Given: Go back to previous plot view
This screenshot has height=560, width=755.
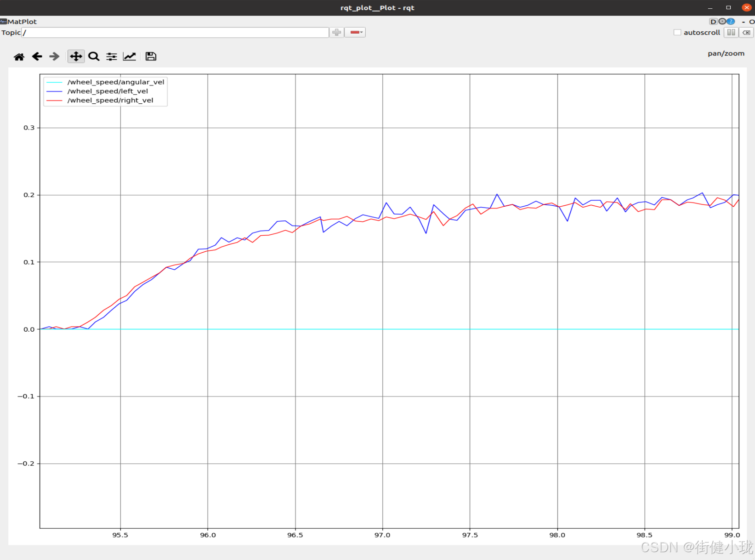Looking at the screenshot, I should [x=37, y=57].
